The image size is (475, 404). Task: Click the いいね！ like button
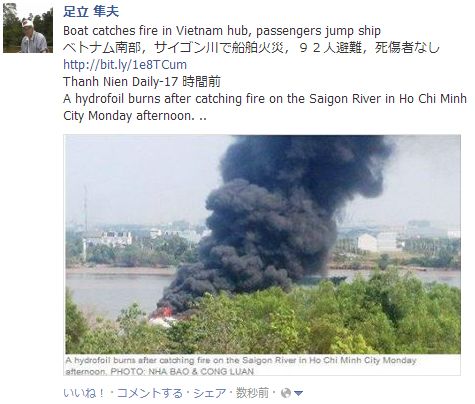[x=84, y=393]
